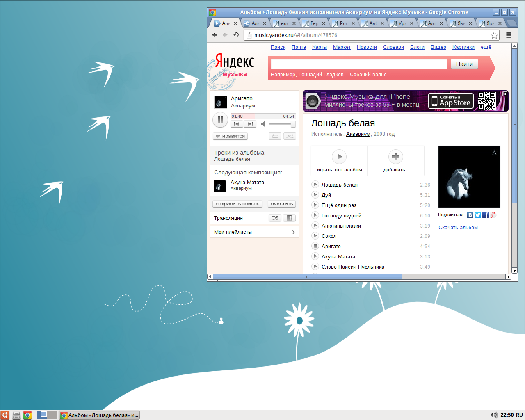
Task: Open the Ubuntu start menu icon
Action: (x=5, y=415)
